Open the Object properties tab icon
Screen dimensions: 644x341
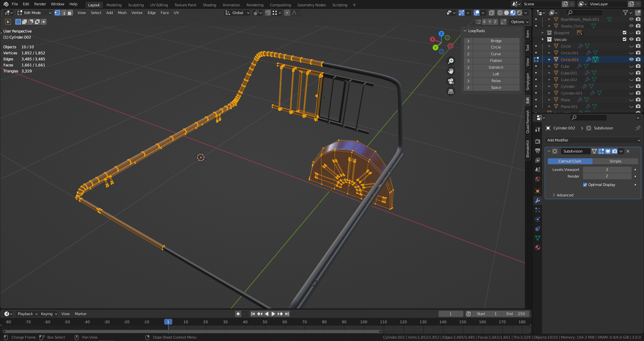(538, 191)
